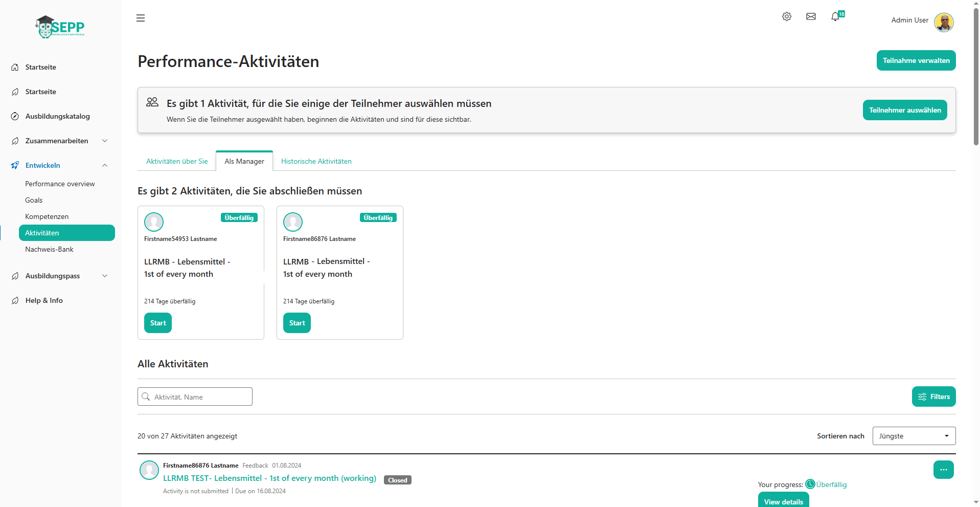
Task: Open the Sortieren nach dropdown
Action: click(x=914, y=436)
